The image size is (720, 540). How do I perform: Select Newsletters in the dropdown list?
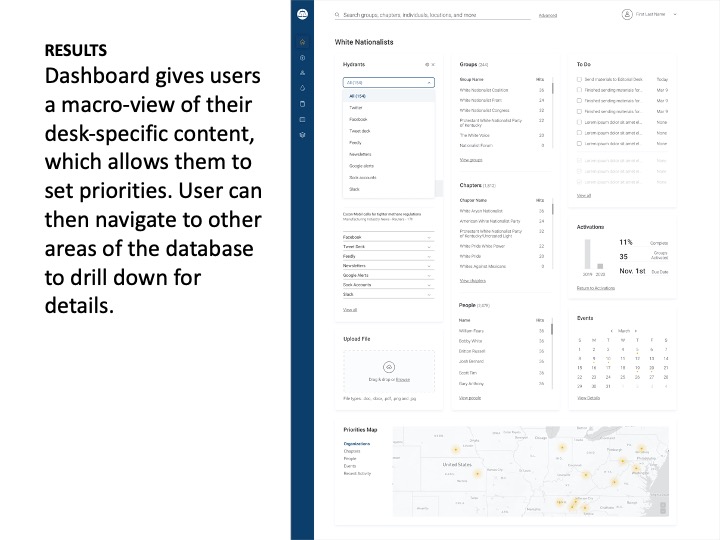coord(388,154)
